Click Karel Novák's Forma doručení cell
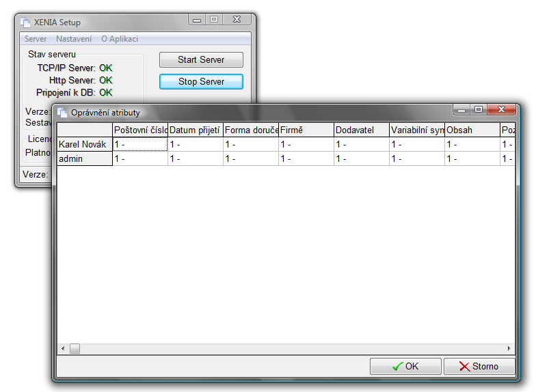536x392 pixels. point(251,145)
